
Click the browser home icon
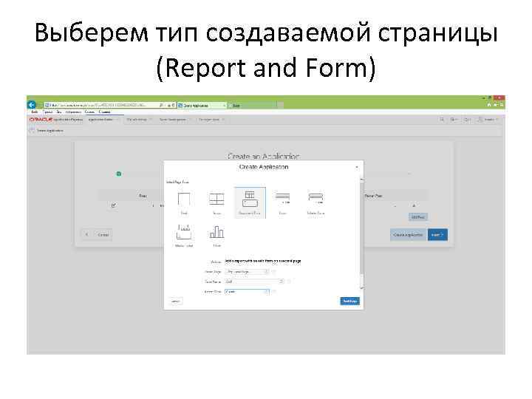tap(489, 105)
